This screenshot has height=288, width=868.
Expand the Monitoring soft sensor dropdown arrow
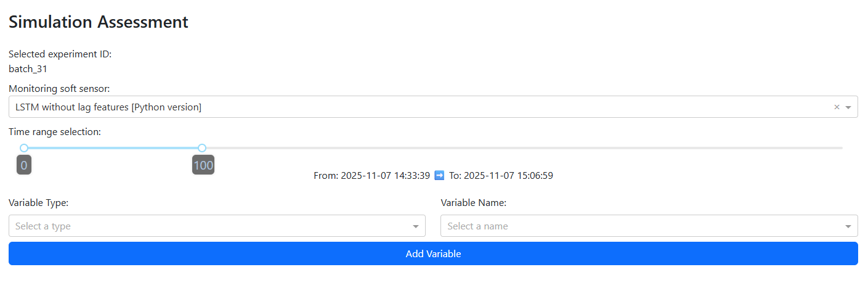848,107
